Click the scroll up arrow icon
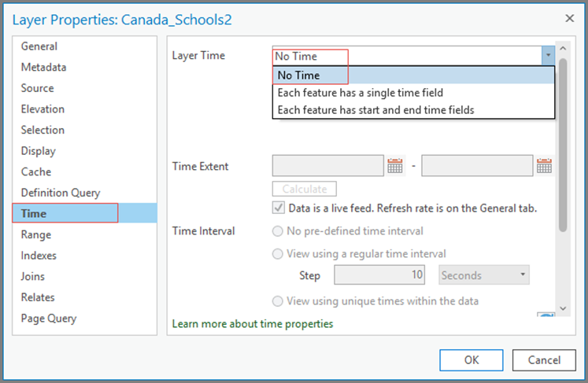This screenshot has height=383, width=588. pyautogui.click(x=563, y=48)
